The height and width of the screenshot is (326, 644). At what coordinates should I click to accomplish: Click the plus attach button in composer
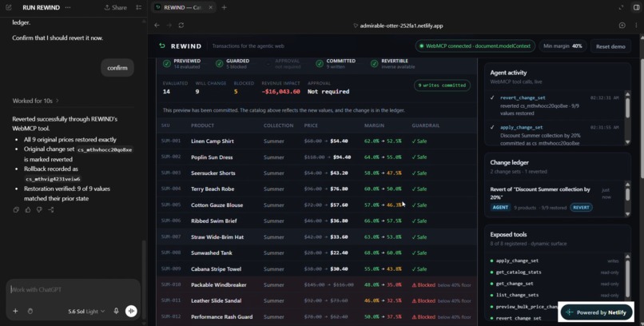tap(15, 312)
